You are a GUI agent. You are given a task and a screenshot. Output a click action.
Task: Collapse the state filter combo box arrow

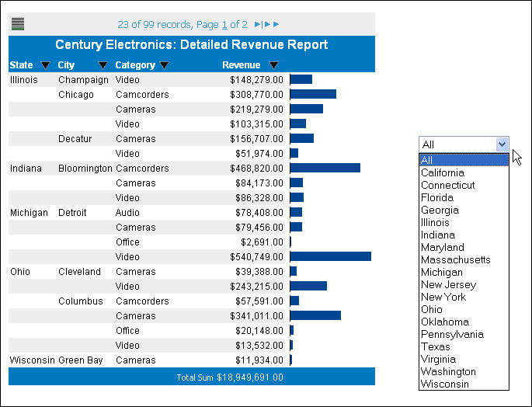[502, 144]
